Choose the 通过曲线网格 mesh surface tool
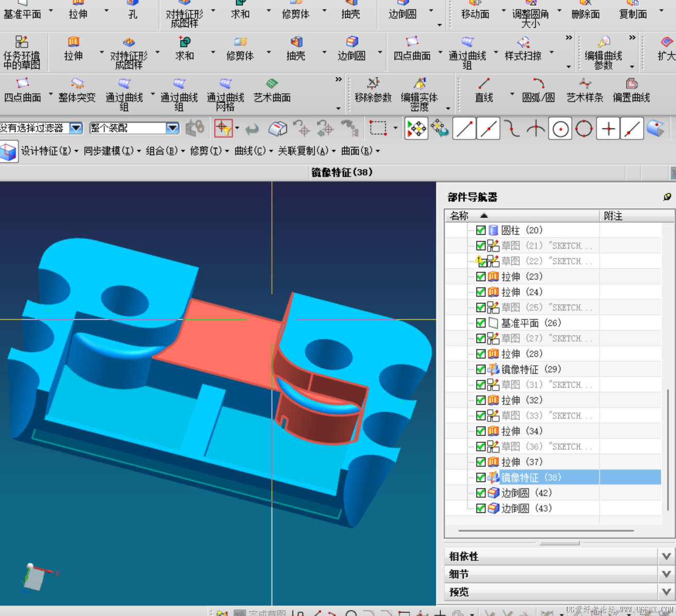The height and width of the screenshot is (616, 676). (226, 94)
